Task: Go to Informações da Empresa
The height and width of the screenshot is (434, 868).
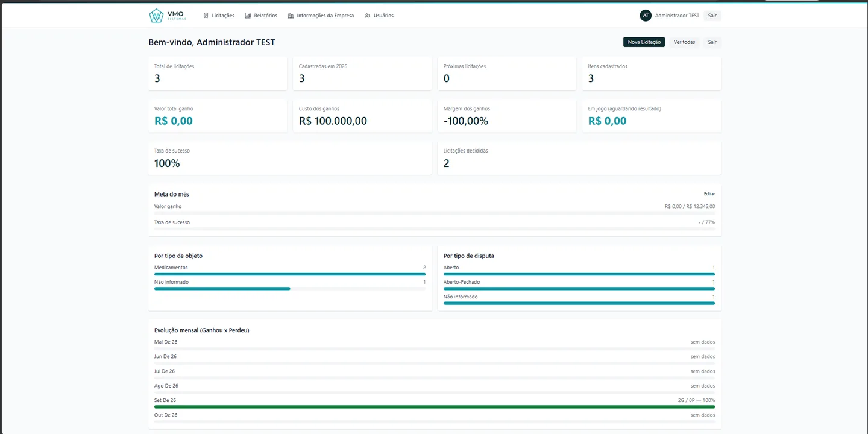Action: 321,16
